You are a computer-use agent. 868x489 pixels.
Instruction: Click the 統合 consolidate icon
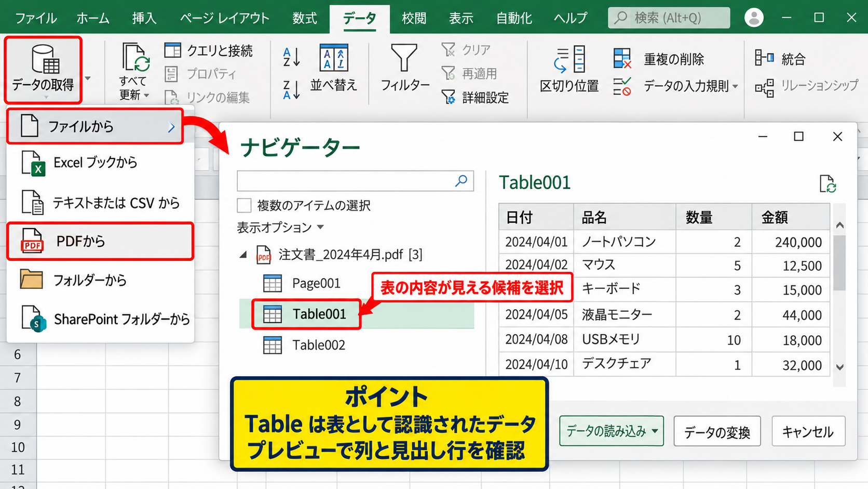point(764,58)
